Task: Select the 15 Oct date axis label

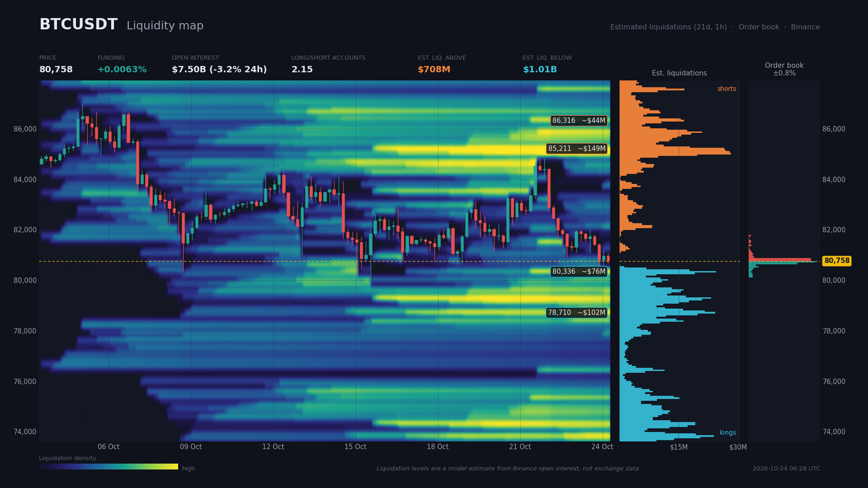Action: [355, 447]
